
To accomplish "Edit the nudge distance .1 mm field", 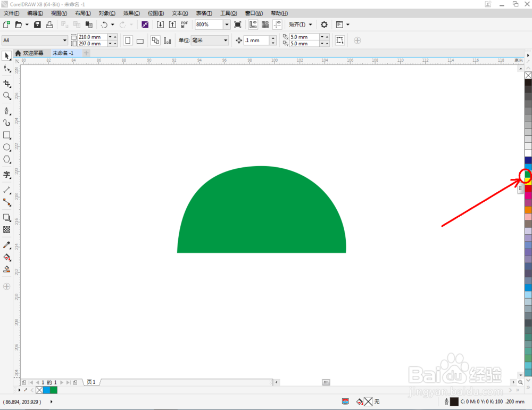I will click(x=257, y=40).
